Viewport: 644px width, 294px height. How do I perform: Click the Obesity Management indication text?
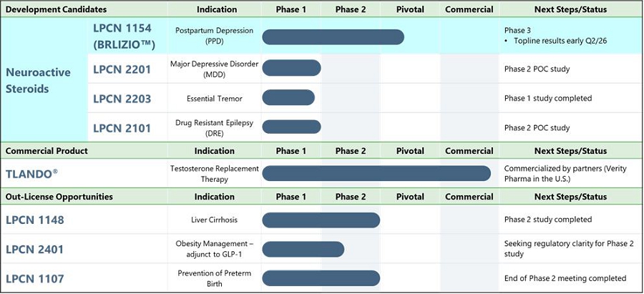click(x=215, y=249)
